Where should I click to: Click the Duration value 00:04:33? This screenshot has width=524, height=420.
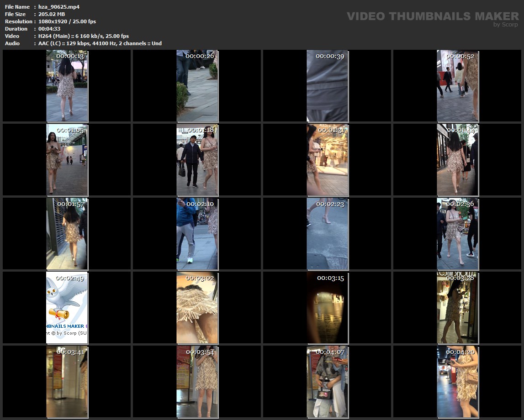(x=49, y=29)
